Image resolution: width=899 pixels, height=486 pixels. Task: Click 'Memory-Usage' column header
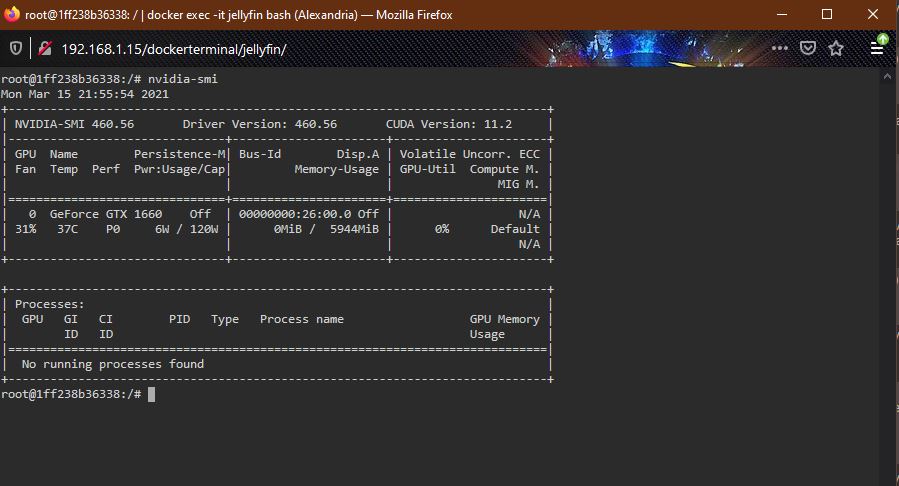pyautogui.click(x=337, y=169)
